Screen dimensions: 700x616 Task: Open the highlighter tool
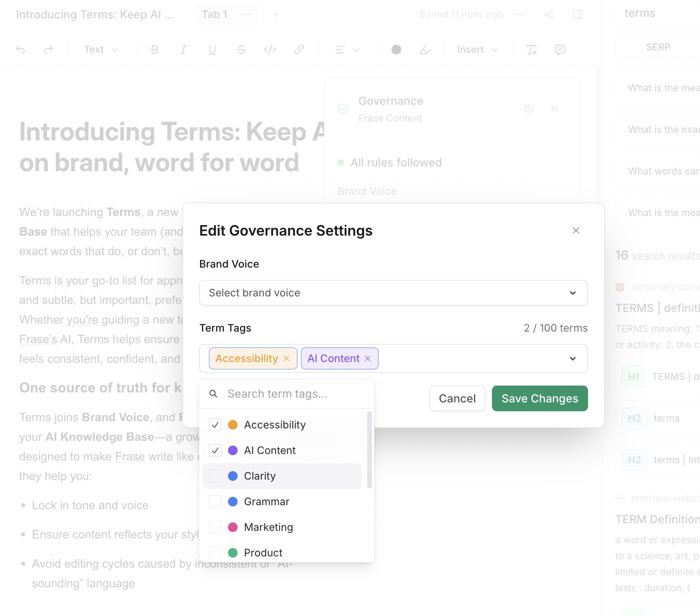[425, 50]
